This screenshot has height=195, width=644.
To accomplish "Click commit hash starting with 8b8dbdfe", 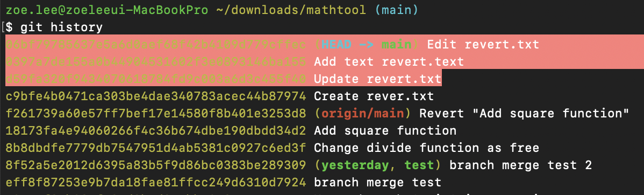I will point(156,148).
